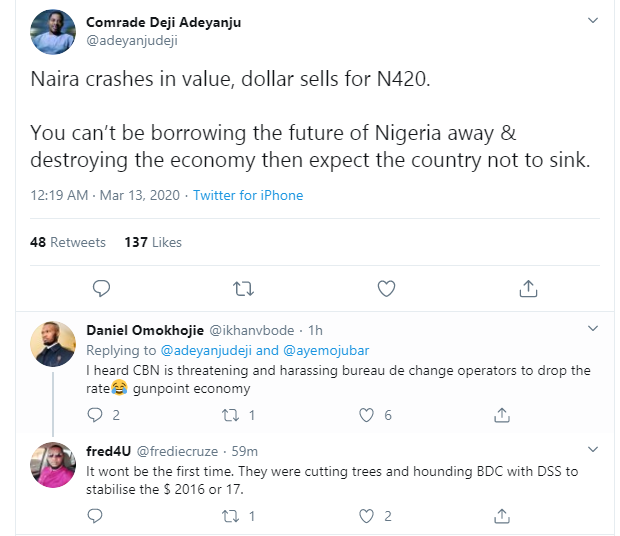The image size is (620, 536).
Task: Open the main tweet's options chevron
Action: pos(592,21)
